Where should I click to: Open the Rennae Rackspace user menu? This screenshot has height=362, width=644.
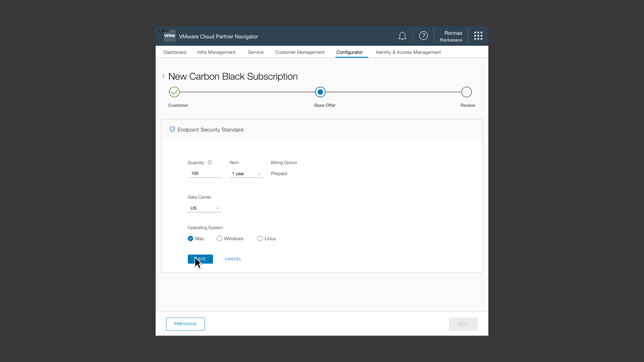[451, 36]
